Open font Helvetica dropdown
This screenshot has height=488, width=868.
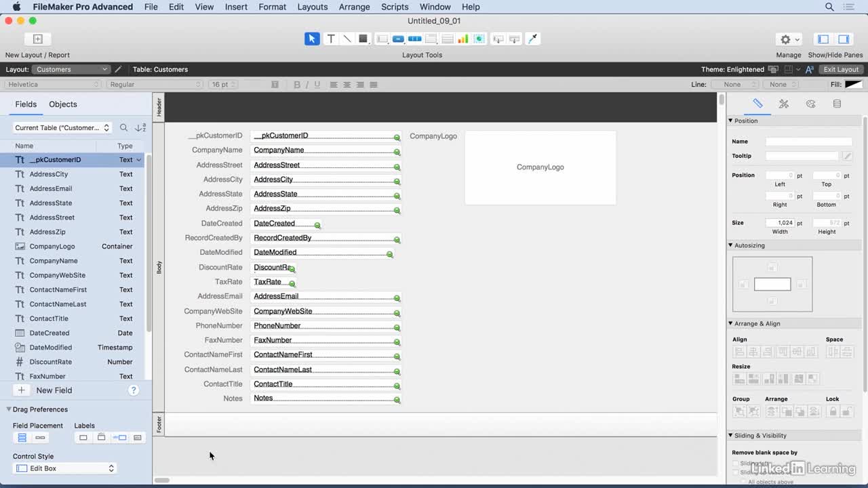pos(53,85)
